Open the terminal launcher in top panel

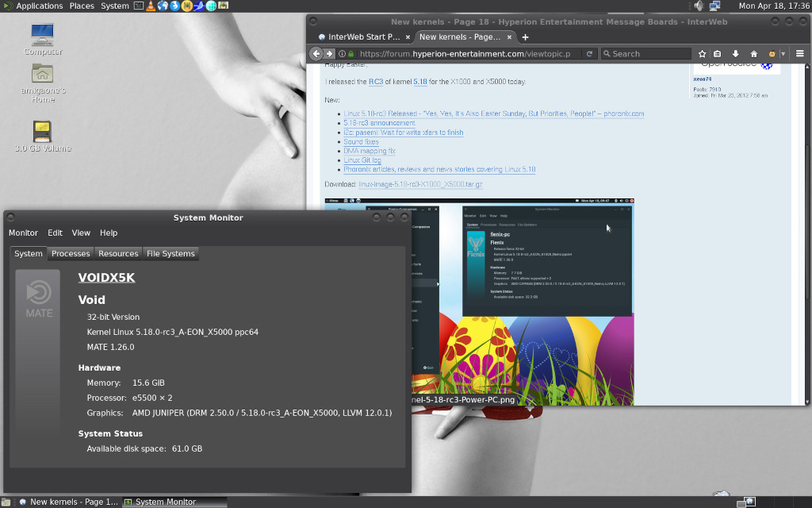138,6
